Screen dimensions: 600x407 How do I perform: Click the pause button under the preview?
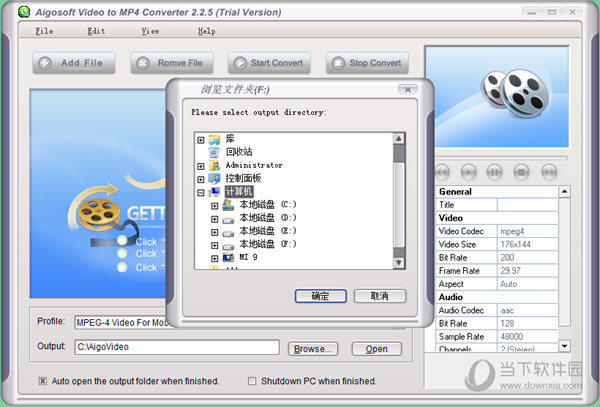tap(494, 172)
